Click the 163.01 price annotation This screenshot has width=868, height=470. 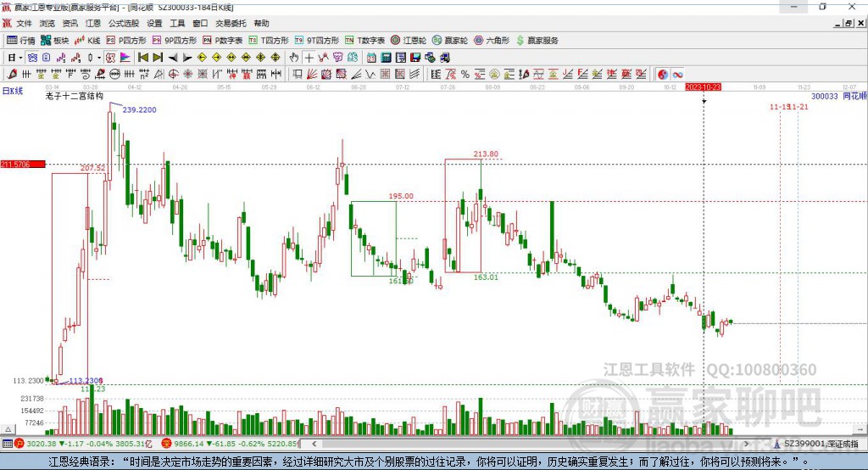[x=486, y=277]
